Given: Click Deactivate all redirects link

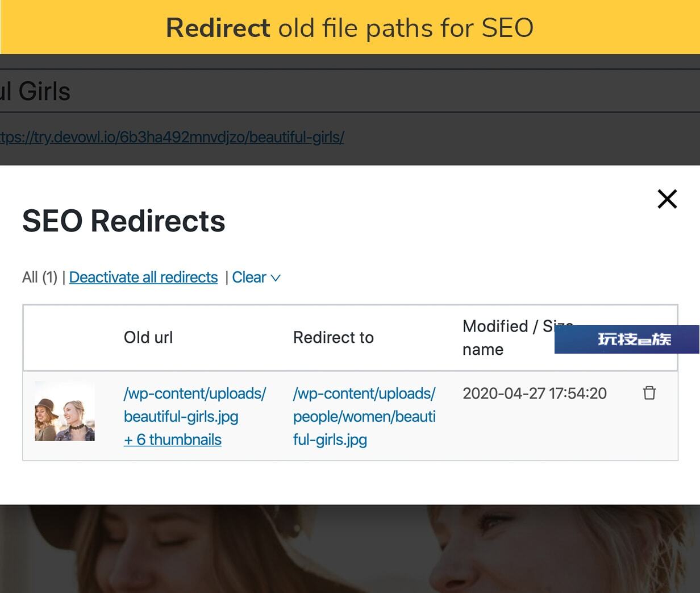Looking at the screenshot, I should (143, 277).
